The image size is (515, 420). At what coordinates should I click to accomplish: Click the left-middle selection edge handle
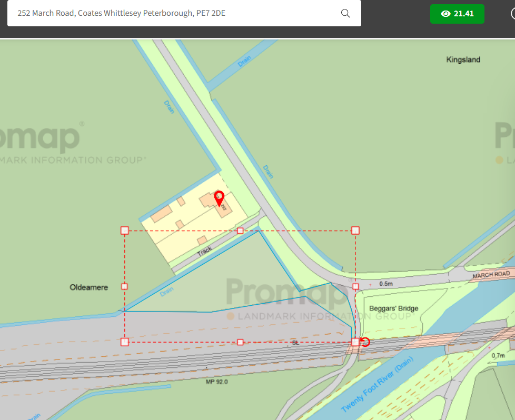click(x=124, y=287)
